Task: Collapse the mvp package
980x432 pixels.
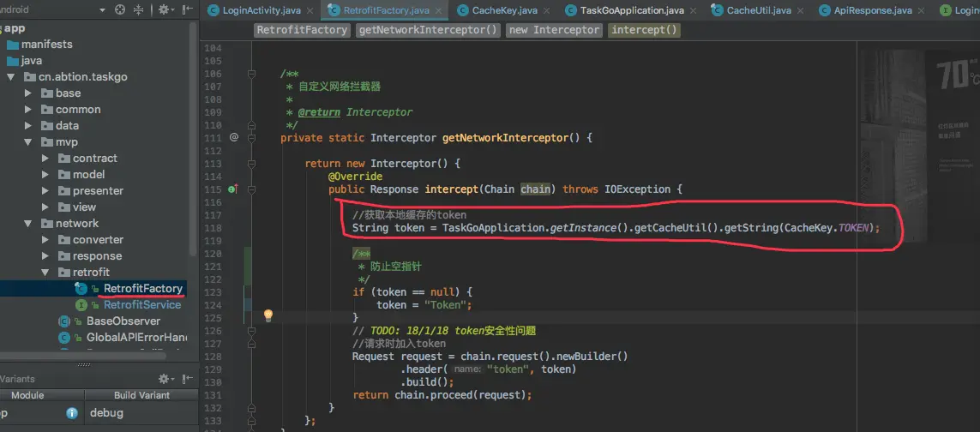Action: coord(27,142)
